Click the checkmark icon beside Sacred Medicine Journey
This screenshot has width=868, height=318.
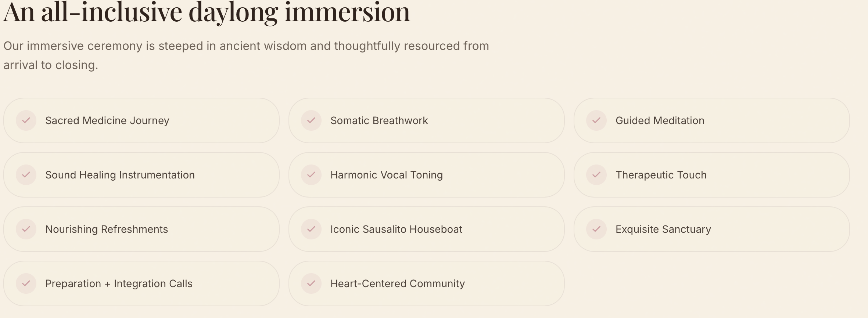click(26, 120)
